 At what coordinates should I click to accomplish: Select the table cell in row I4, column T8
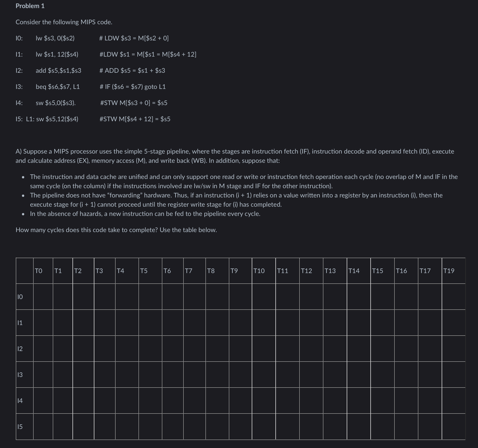pos(218,401)
